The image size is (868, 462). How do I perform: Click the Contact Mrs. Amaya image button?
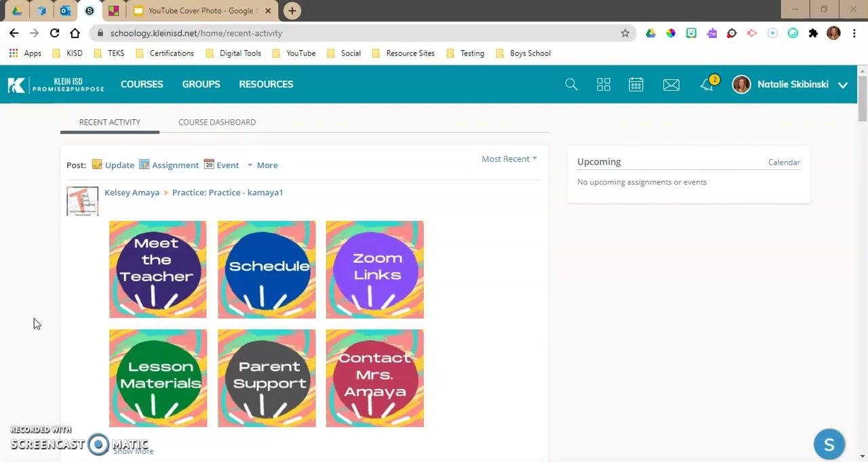click(x=375, y=378)
